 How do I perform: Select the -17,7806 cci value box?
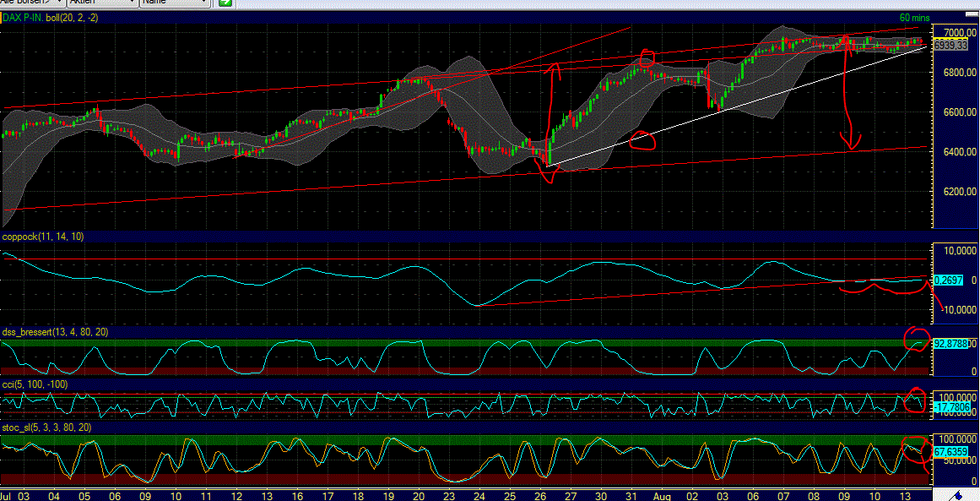[950, 405]
